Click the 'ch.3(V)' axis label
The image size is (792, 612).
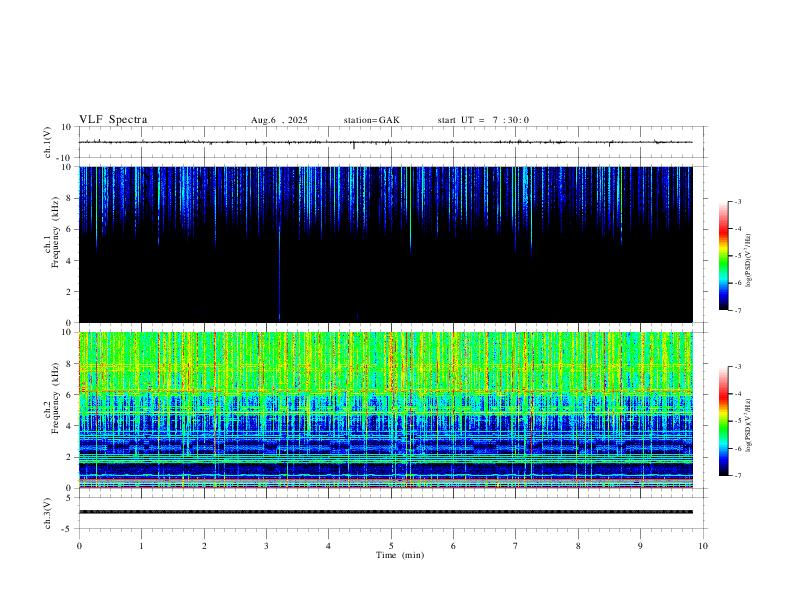(48, 513)
